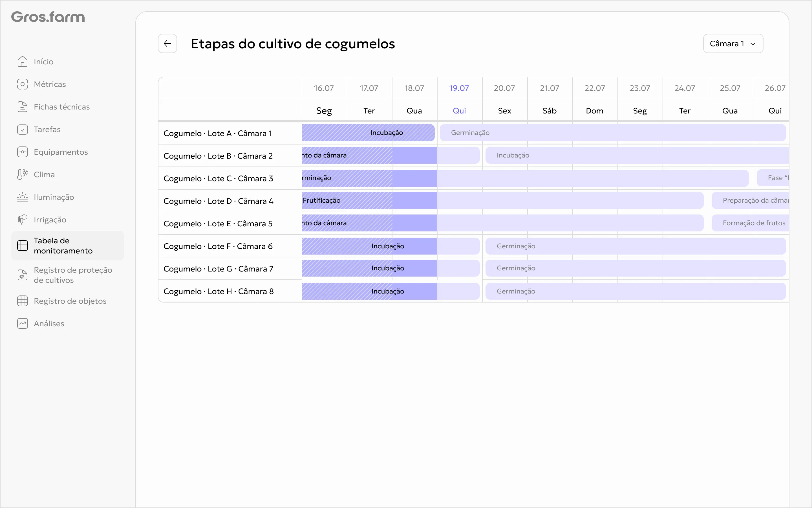This screenshot has height=508, width=812.
Task: Click Lote B upcoming Incubação bar
Action: point(637,155)
